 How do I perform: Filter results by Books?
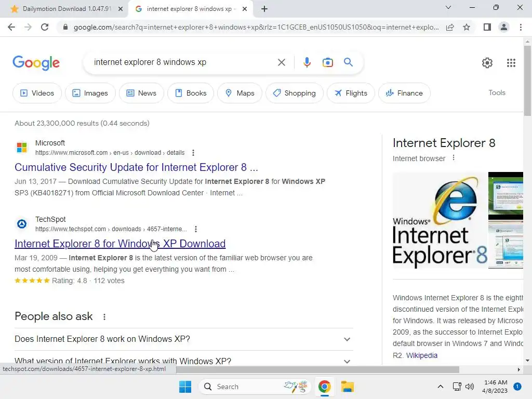(190, 93)
